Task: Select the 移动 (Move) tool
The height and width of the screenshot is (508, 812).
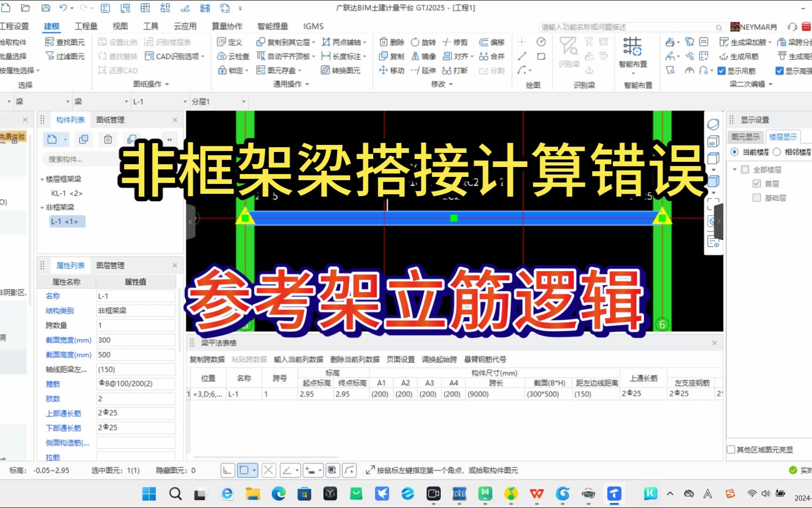Action: pyautogui.click(x=392, y=71)
